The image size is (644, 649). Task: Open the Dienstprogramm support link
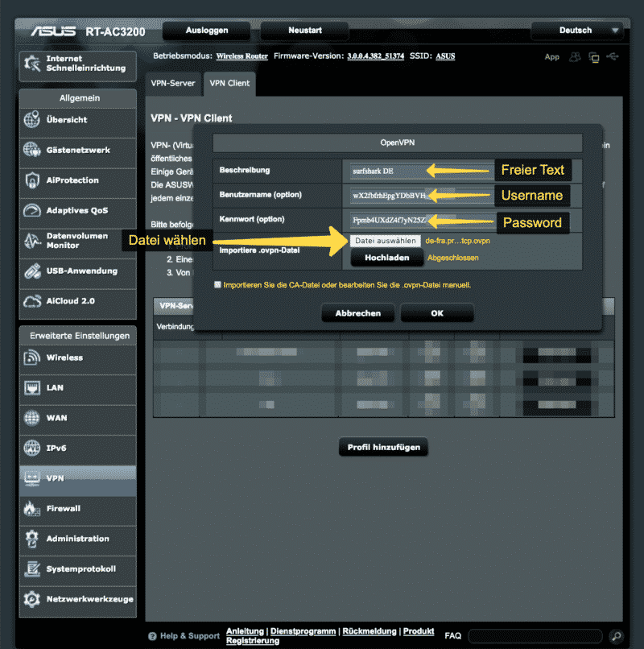pyautogui.click(x=303, y=631)
